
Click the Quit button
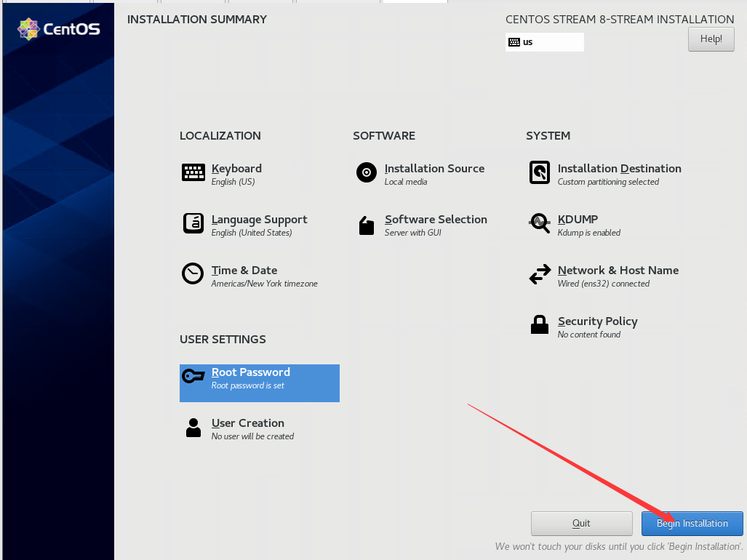pyautogui.click(x=582, y=524)
